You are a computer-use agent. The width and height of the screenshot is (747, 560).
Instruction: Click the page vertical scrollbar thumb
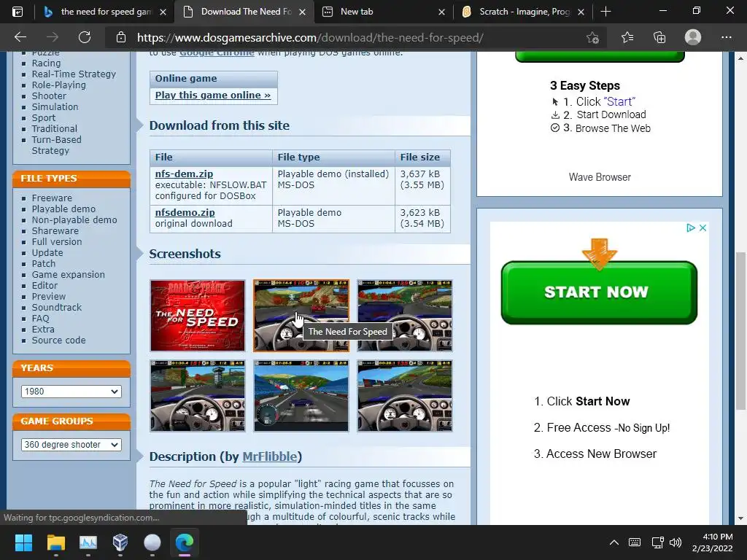[740, 330]
